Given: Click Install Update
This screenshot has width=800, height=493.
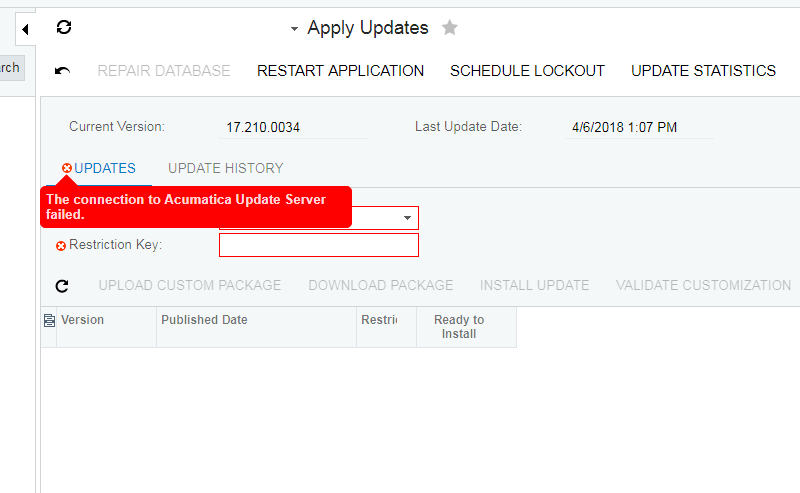Looking at the screenshot, I should (534, 285).
